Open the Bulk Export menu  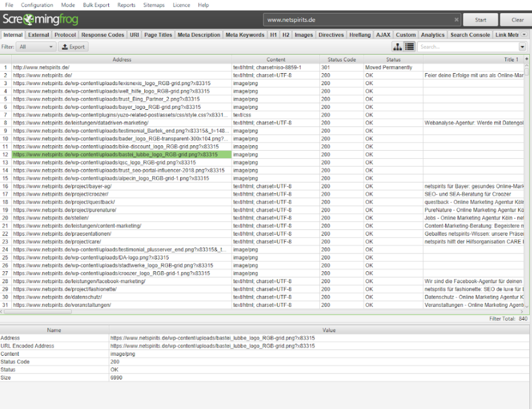click(x=96, y=5)
